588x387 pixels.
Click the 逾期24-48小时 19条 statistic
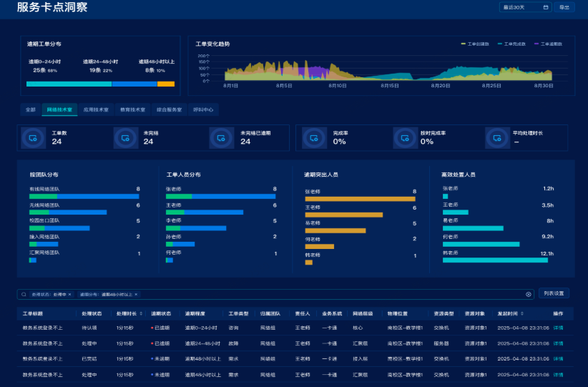point(100,66)
